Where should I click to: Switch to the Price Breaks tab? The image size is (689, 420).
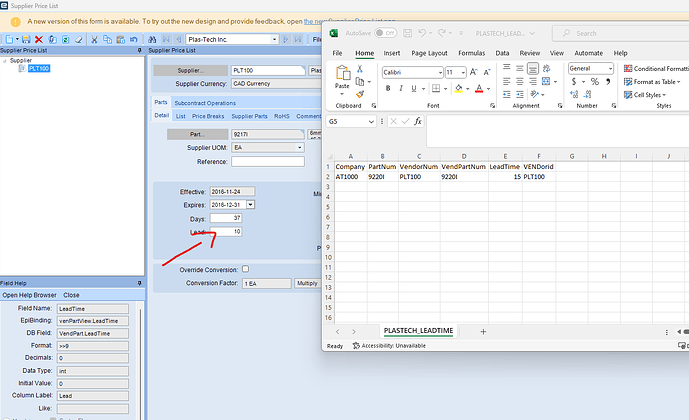click(208, 116)
